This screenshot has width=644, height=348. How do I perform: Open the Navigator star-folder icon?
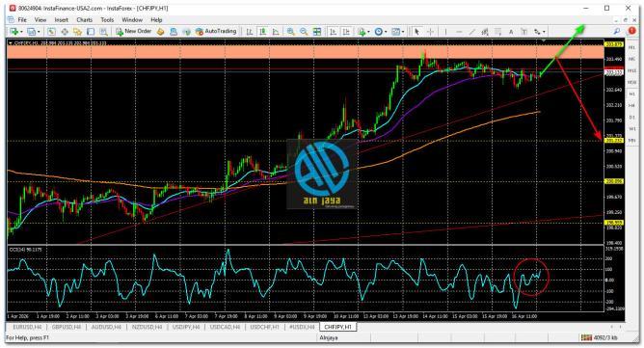point(78,32)
